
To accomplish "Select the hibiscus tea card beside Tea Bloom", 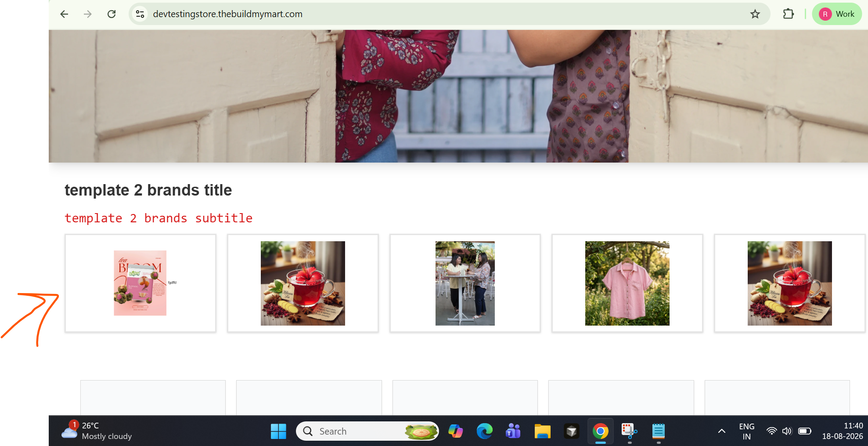I will tap(303, 283).
